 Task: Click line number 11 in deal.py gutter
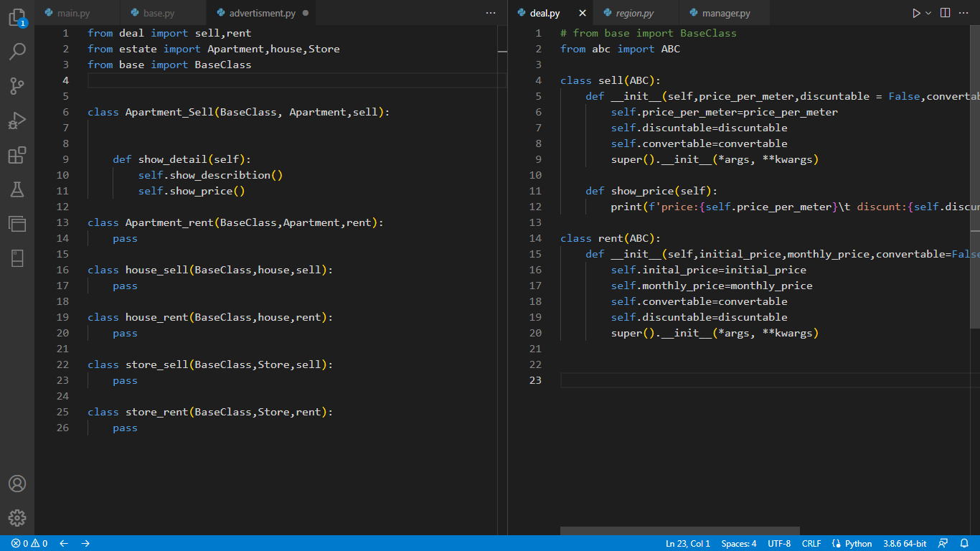(534, 191)
